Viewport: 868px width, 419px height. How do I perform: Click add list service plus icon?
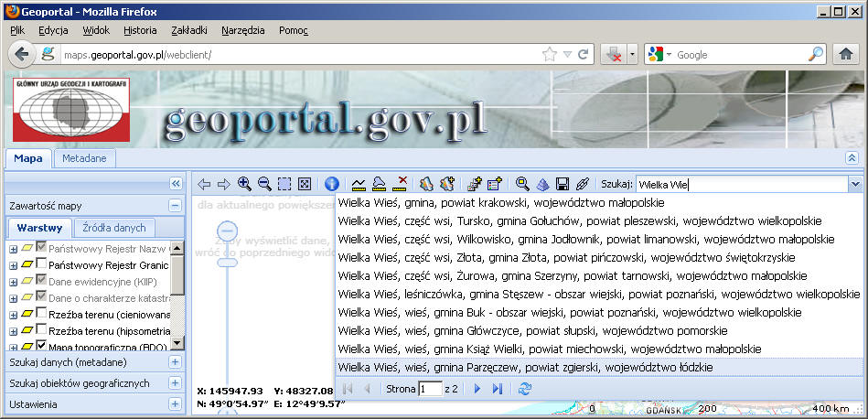point(494,184)
